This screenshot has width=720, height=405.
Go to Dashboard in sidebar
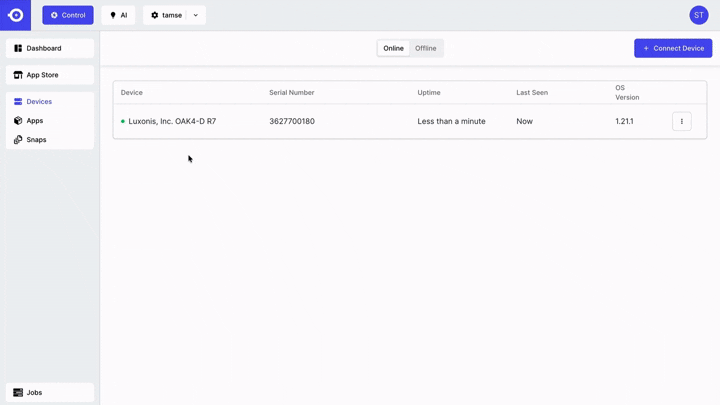50,48
